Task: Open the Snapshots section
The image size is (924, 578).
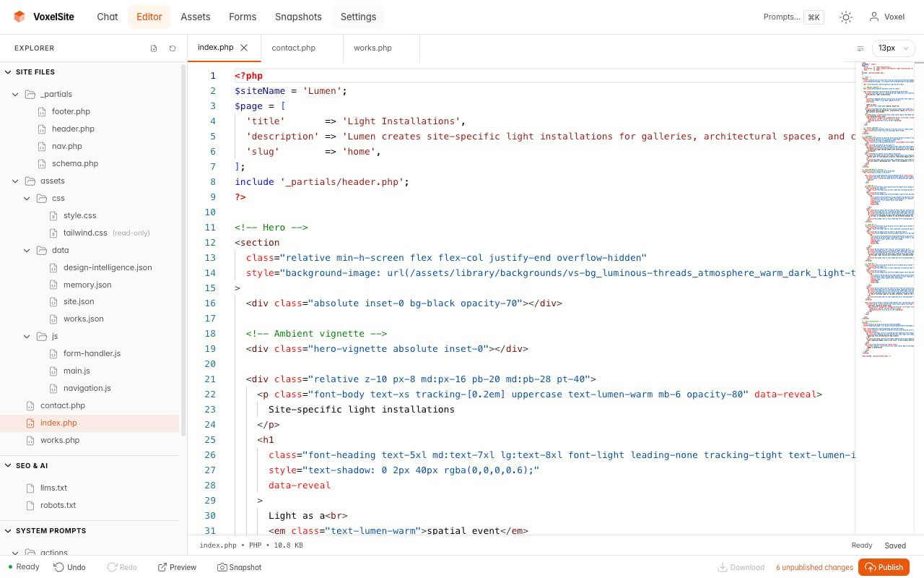Action: 297,17
